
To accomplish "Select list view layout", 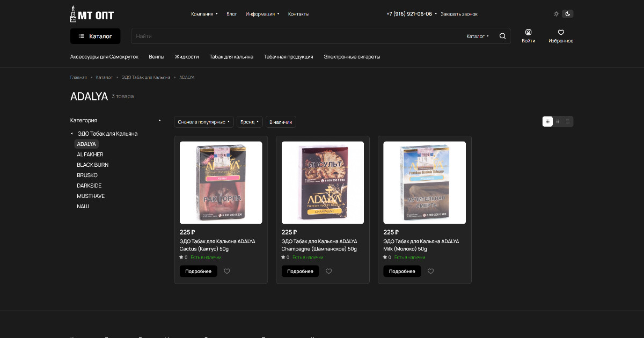I will pyautogui.click(x=558, y=122).
